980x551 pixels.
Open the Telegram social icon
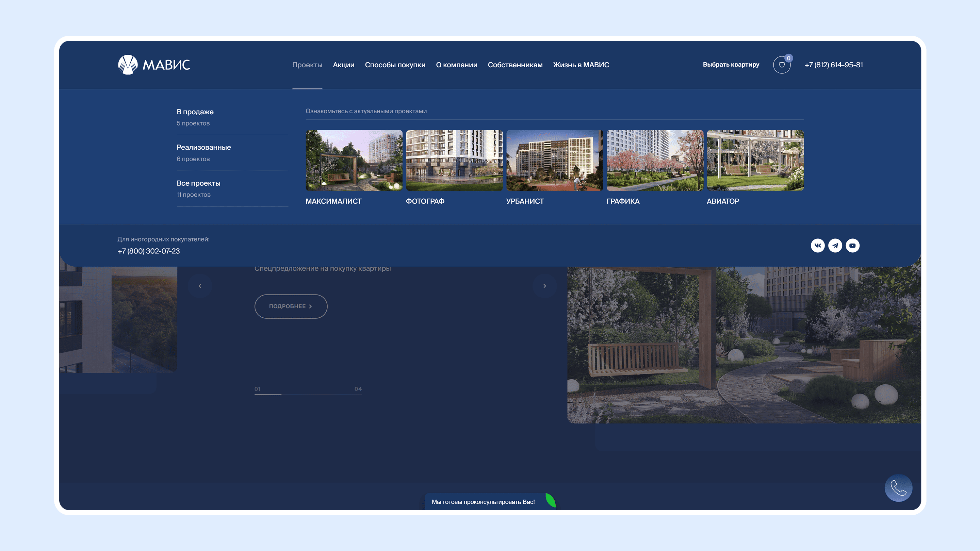pos(835,246)
